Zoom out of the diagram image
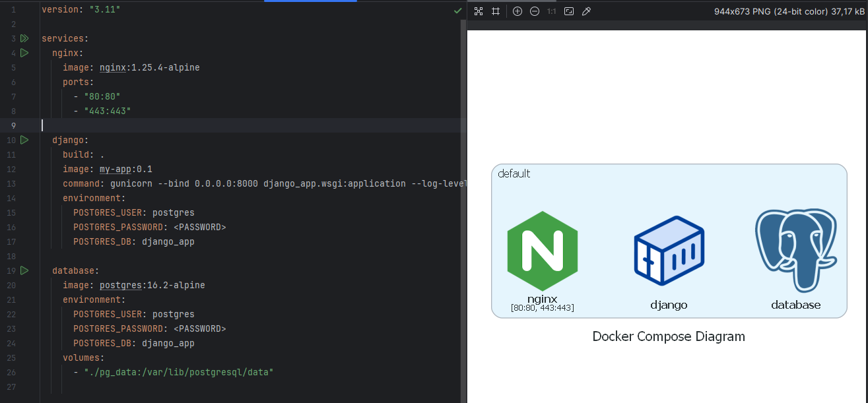Image resolution: width=868 pixels, height=403 pixels. pos(535,11)
